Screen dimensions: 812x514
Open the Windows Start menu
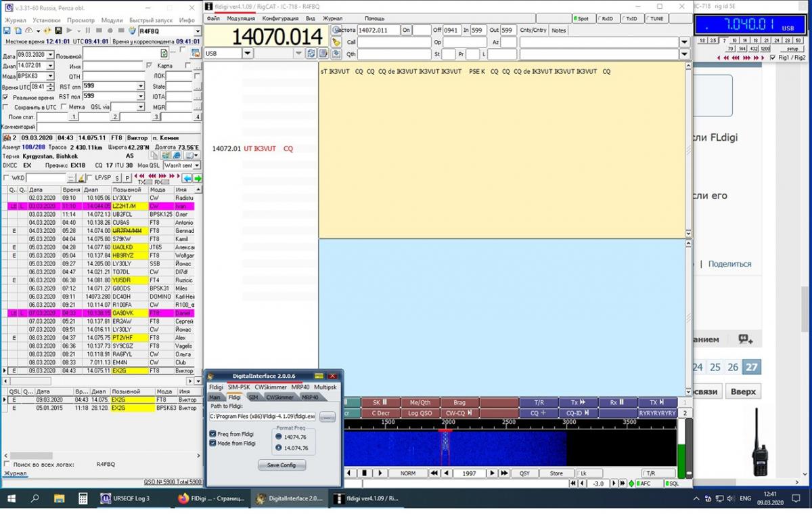(x=12, y=498)
